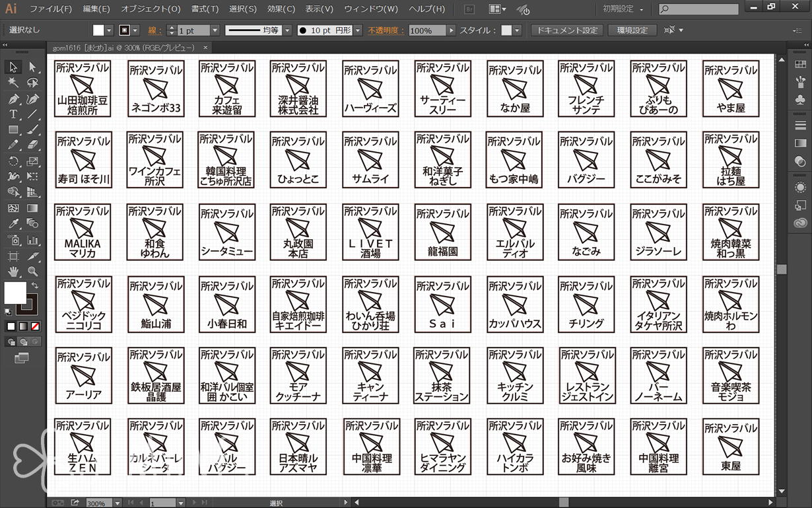Expand the opacity value arrow

(x=452, y=30)
